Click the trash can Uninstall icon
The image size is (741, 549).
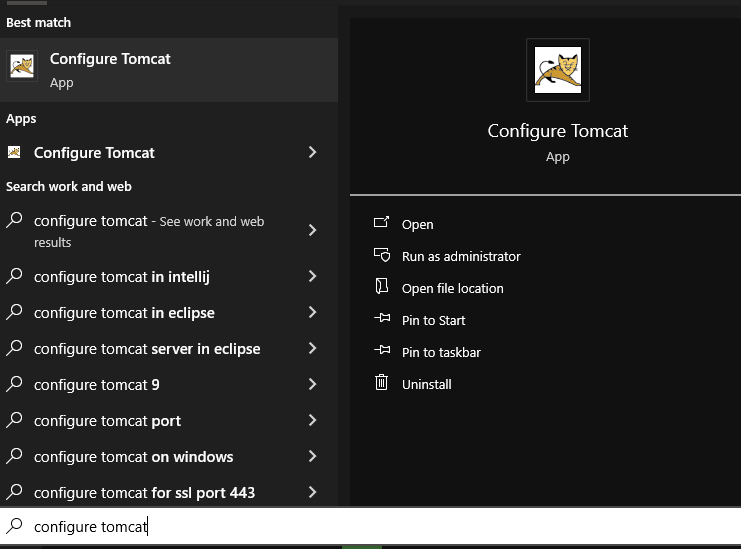(381, 382)
